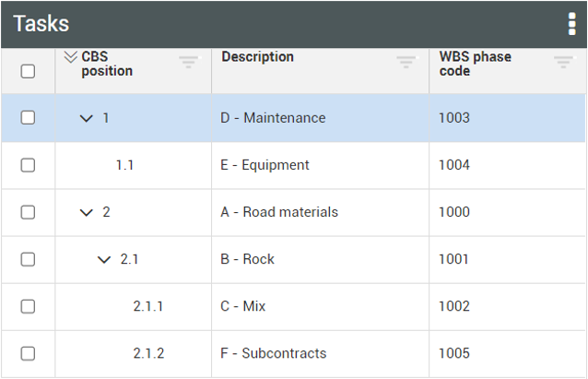Viewport: 588px width, 379px height.
Task: Click the 1005 WBS phase code cell
Action: pyautogui.click(x=454, y=353)
